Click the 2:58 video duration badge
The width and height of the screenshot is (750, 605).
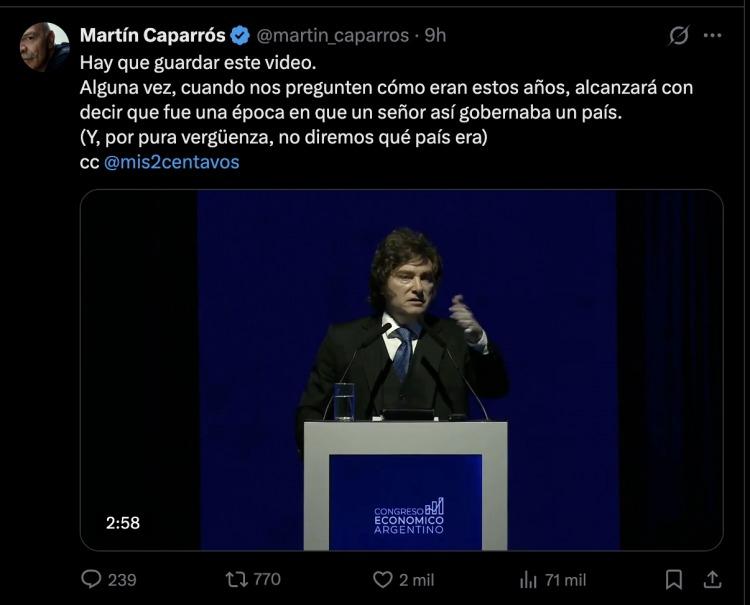tap(124, 522)
